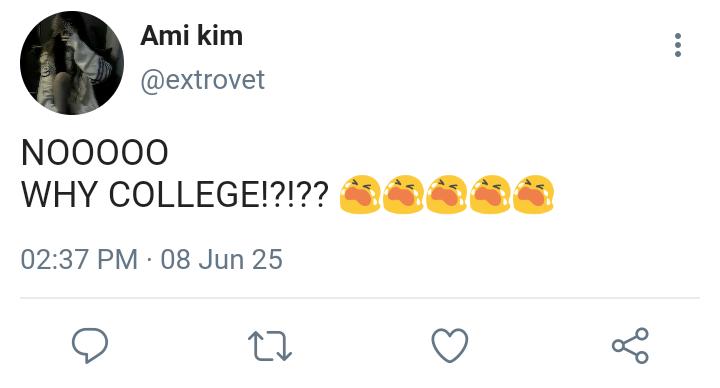The height and width of the screenshot is (388, 720).
Task: Open the 02:37 PM timestamp
Action: 79,259
